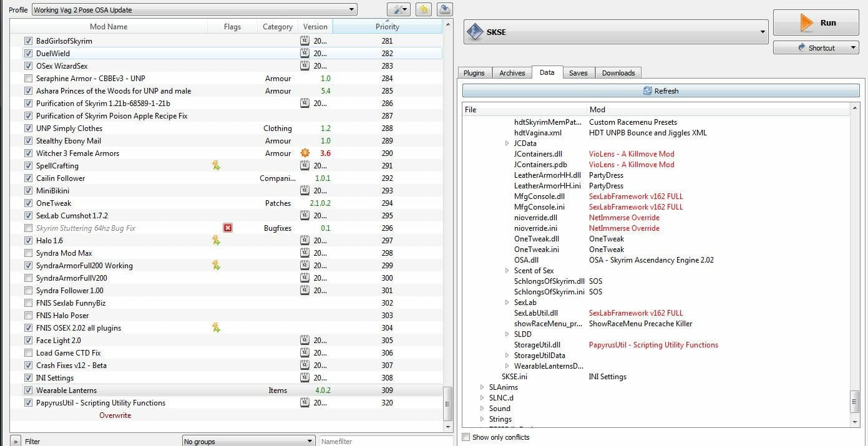Click the version date icon for BadGirlsofSkyrim
Screen dimensions: 868x446
point(305,41)
